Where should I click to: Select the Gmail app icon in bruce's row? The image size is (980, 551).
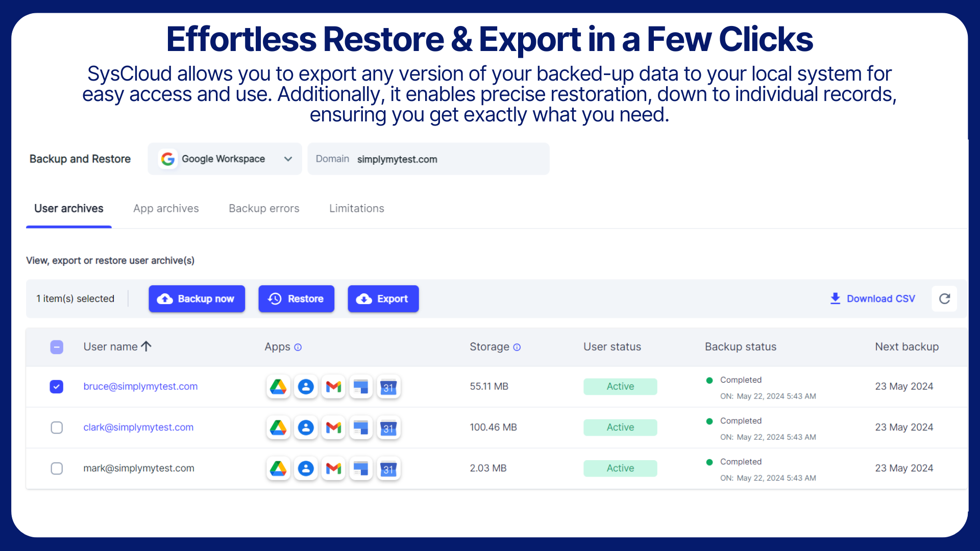[333, 386]
